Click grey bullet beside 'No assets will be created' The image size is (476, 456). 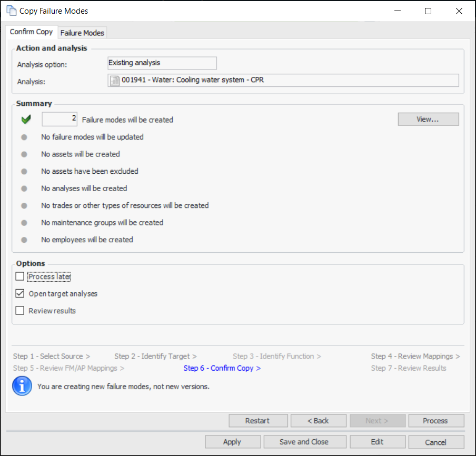(24, 154)
